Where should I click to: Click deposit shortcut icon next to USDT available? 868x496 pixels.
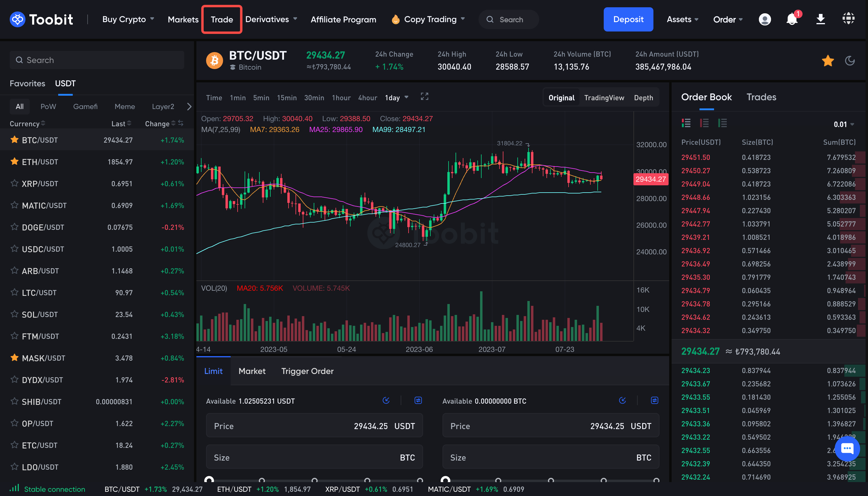tap(386, 400)
